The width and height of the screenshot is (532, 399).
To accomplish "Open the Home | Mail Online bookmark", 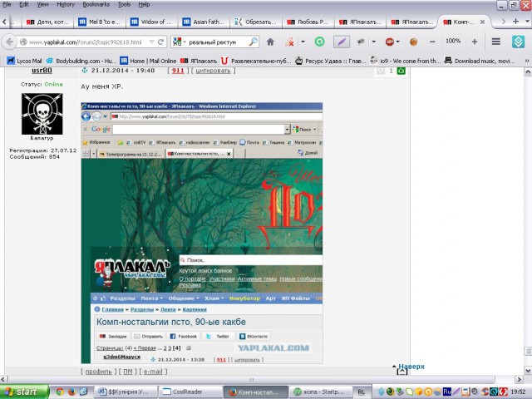I will tap(148, 61).
